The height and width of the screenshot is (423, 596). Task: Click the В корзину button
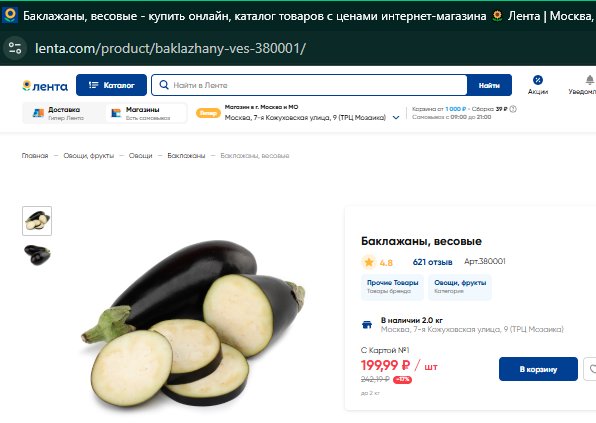coord(538,369)
